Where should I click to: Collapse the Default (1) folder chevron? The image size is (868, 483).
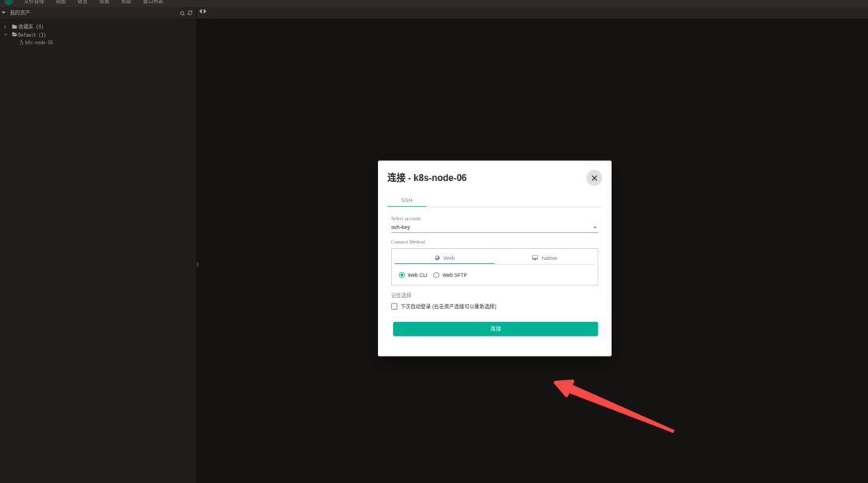pos(6,34)
